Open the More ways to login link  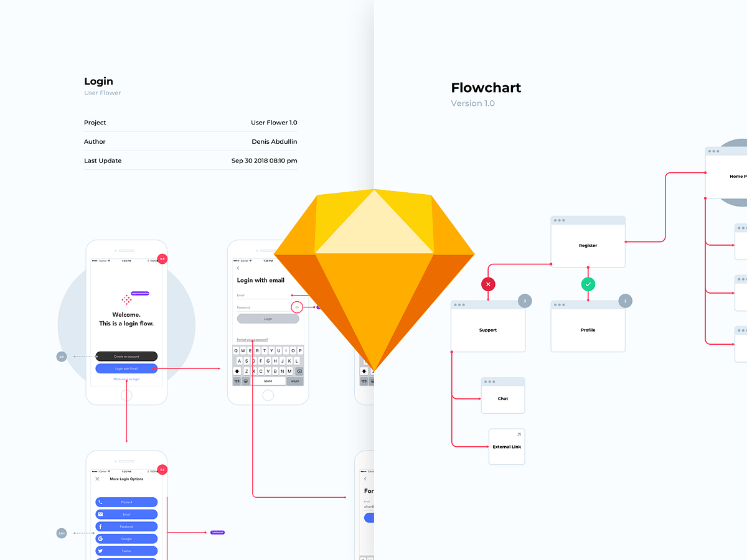(x=126, y=379)
